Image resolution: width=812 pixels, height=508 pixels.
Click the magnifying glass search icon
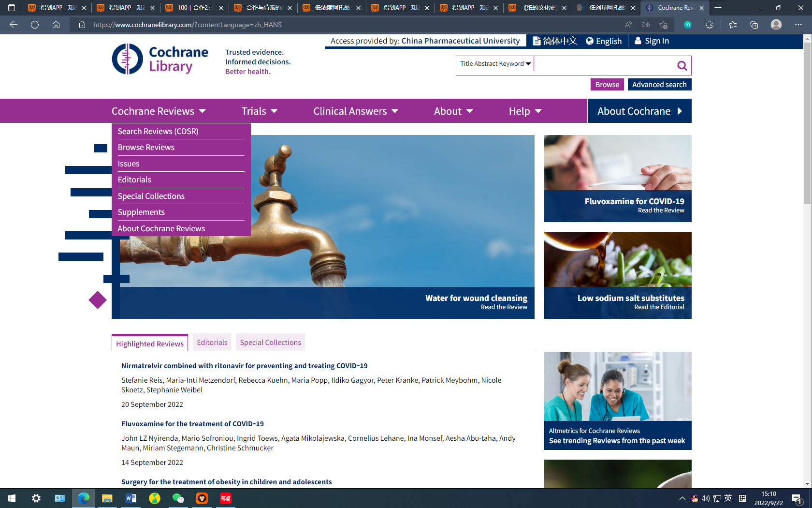[x=682, y=66]
